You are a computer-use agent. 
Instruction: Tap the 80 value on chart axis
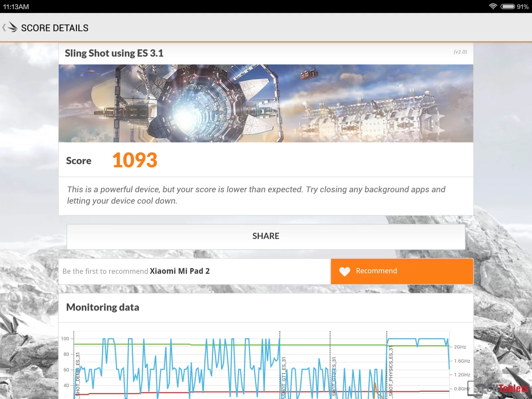(x=66, y=354)
